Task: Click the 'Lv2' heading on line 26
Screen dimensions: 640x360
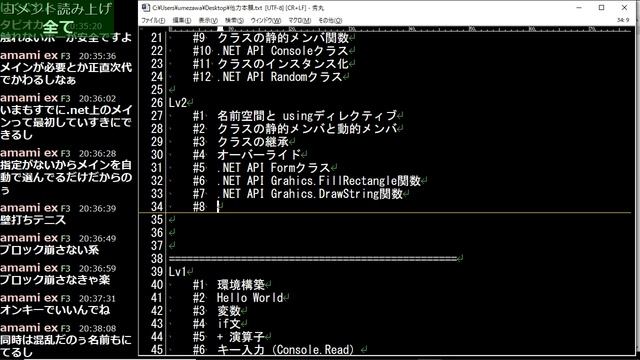Action: point(178,103)
